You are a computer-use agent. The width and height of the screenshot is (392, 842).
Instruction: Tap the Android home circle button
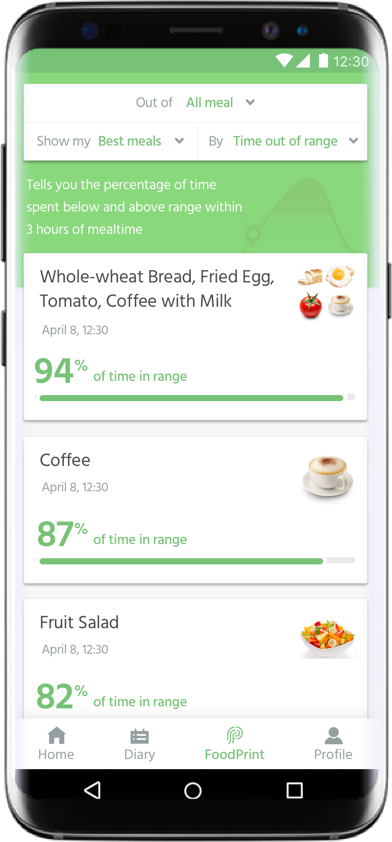click(x=193, y=790)
